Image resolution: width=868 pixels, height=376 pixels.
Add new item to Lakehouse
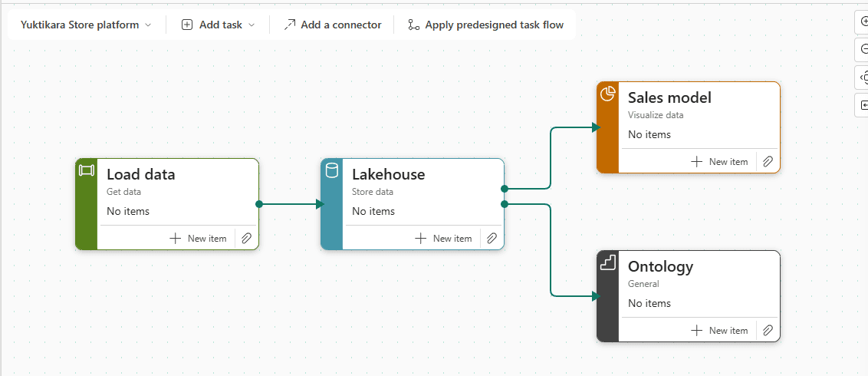click(443, 239)
